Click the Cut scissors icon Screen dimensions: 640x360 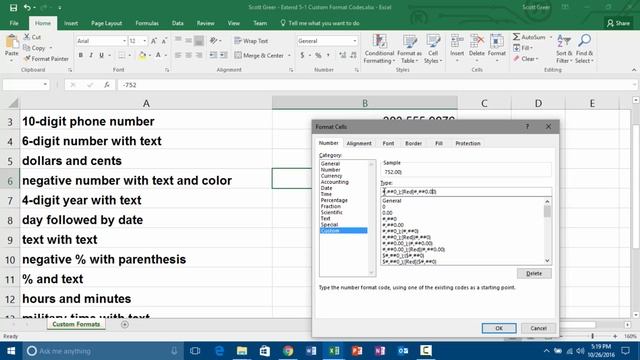coord(27,37)
